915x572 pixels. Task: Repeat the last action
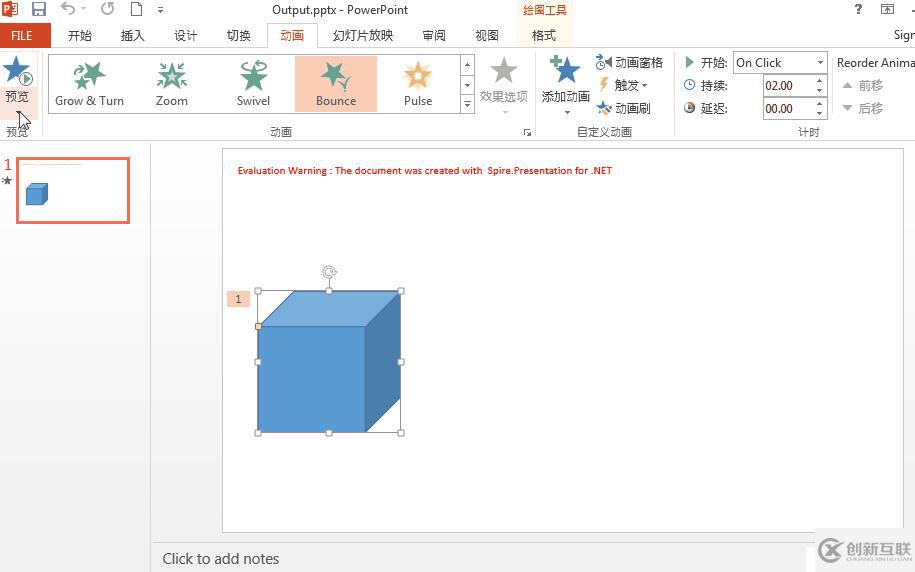pyautogui.click(x=107, y=9)
